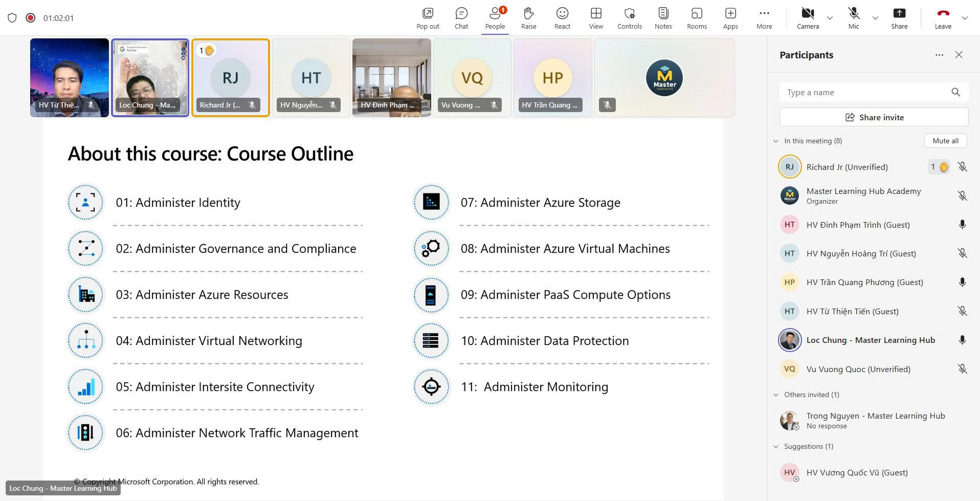Click the Mute all button
This screenshot has width=980, height=501.
pos(945,141)
